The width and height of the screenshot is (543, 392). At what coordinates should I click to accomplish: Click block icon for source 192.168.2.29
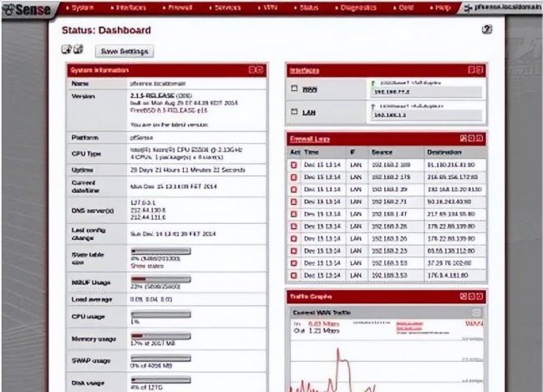(x=294, y=189)
